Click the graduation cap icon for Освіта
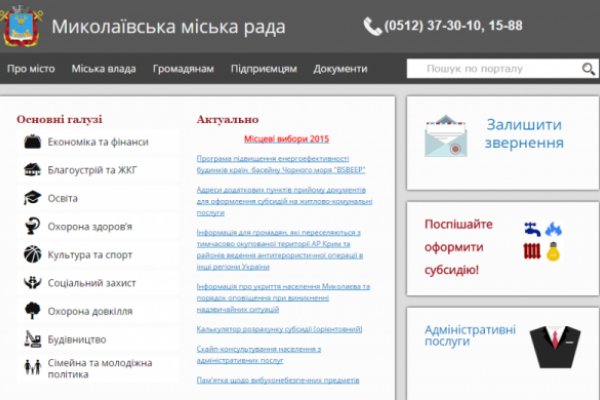This screenshot has height=400, width=600. [x=32, y=198]
